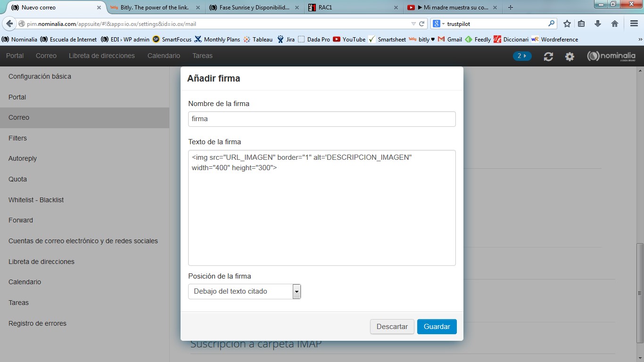
Task: Open the notifications badge showing 2
Action: point(522,56)
